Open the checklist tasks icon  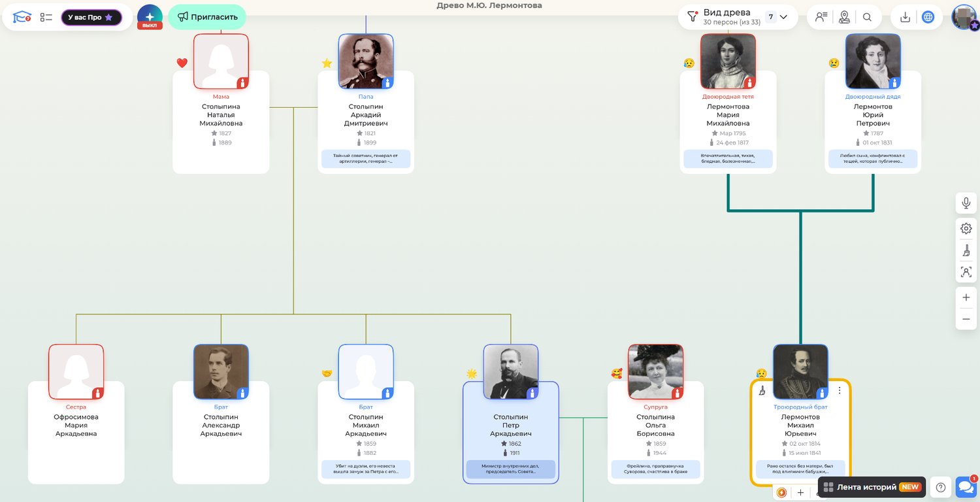point(46,17)
